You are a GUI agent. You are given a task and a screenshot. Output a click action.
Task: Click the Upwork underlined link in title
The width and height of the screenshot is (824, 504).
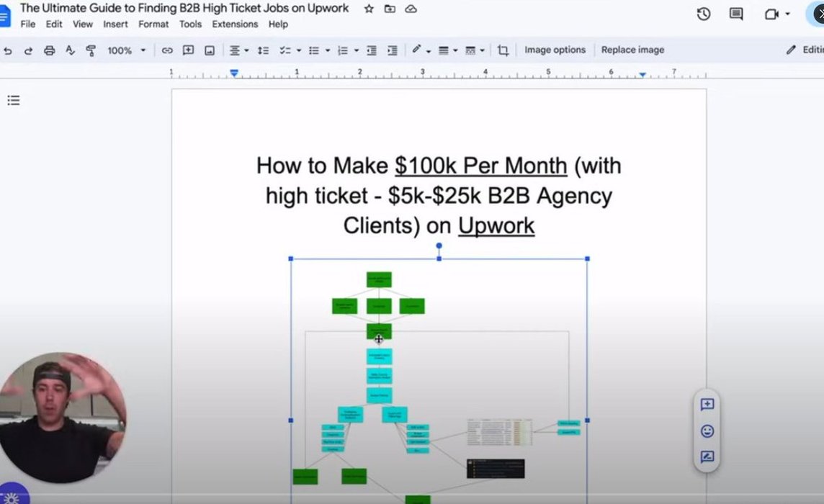pos(496,225)
